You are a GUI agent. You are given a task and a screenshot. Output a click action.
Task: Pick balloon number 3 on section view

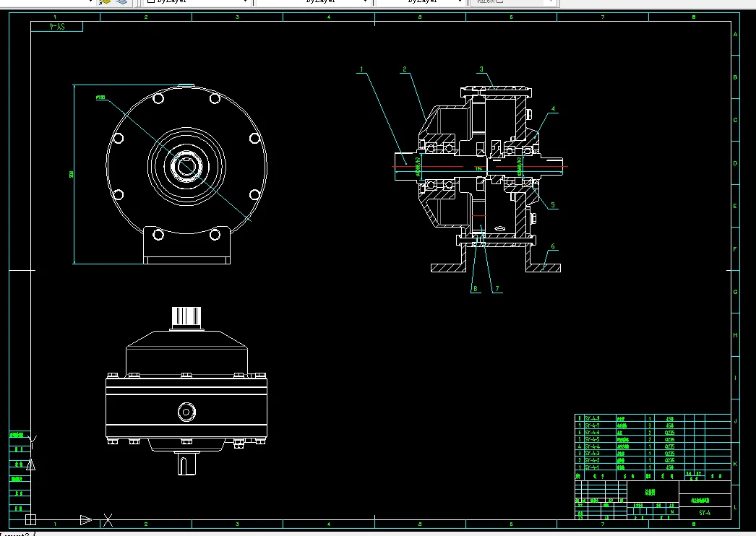click(481, 69)
